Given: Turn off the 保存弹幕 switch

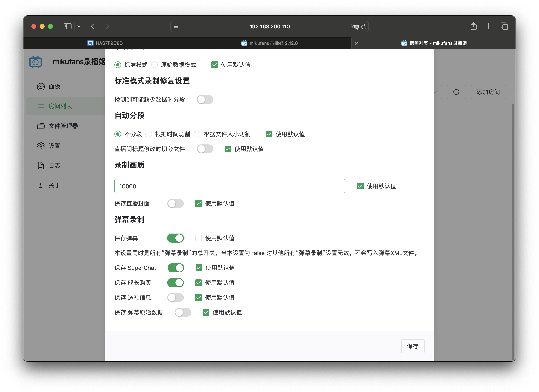Looking at the screenshot, I should pos(175,238).
